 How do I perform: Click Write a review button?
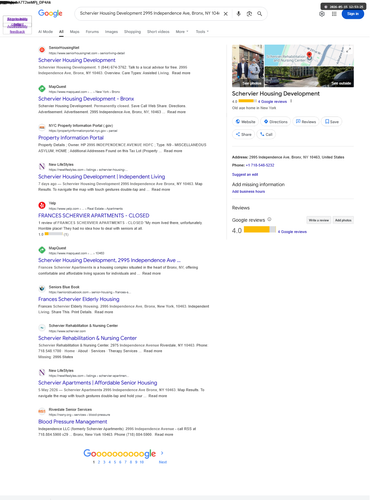coord(319,220)
